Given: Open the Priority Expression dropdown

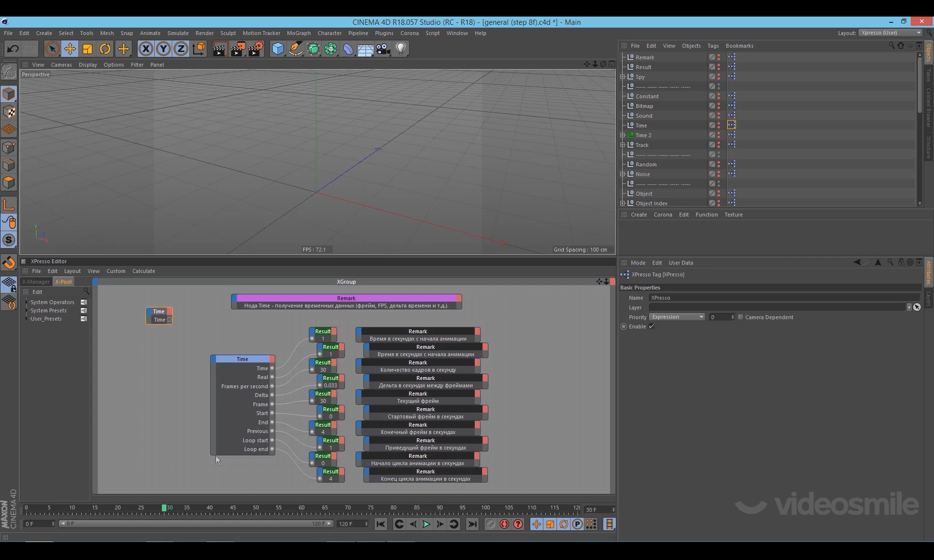Looking at the screenshot, I should tap(677, 317).
